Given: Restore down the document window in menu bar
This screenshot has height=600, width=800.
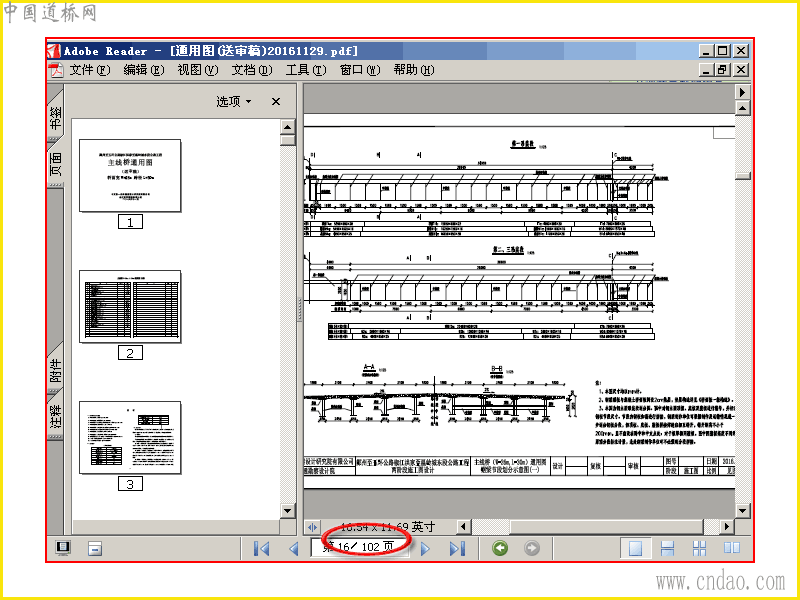Looking at the screenshot, I should [x=723, y=70].
